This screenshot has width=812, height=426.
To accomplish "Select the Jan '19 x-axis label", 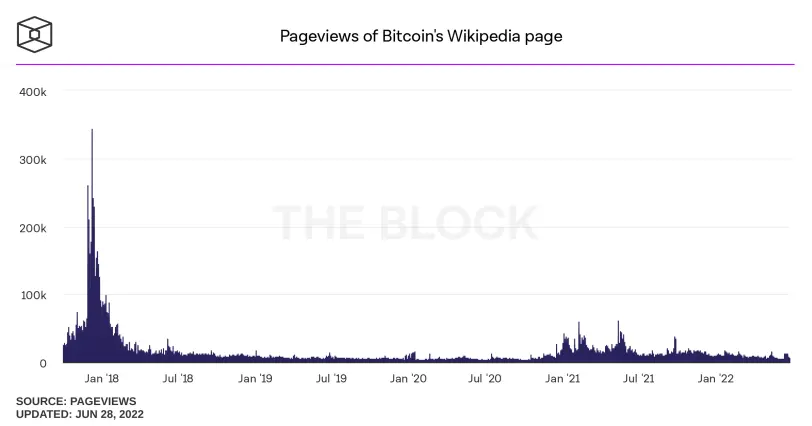I will pyautogui.click(x=255, y=378).
